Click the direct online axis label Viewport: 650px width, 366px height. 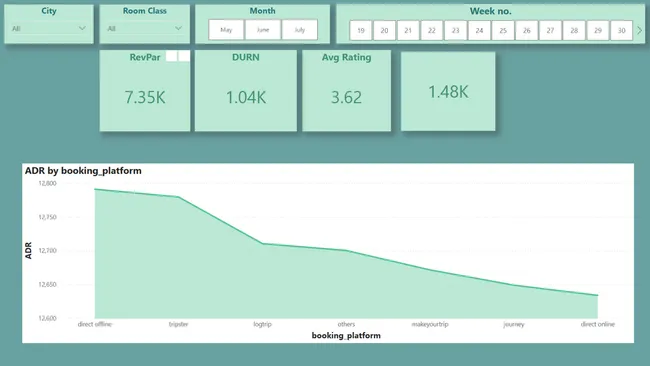click(597, 324)
